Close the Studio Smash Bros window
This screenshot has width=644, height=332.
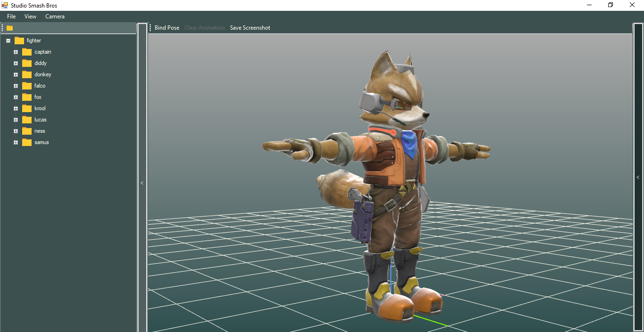(x=632, y=5)
